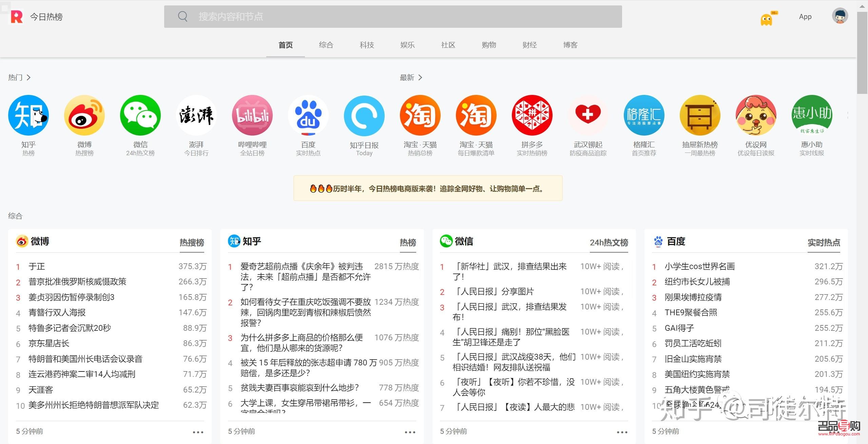Open WeChat article 「新华社」武汉，排查结果出来了
The width and height of the screenshot is (868, 444).
(x=509, y=271)
